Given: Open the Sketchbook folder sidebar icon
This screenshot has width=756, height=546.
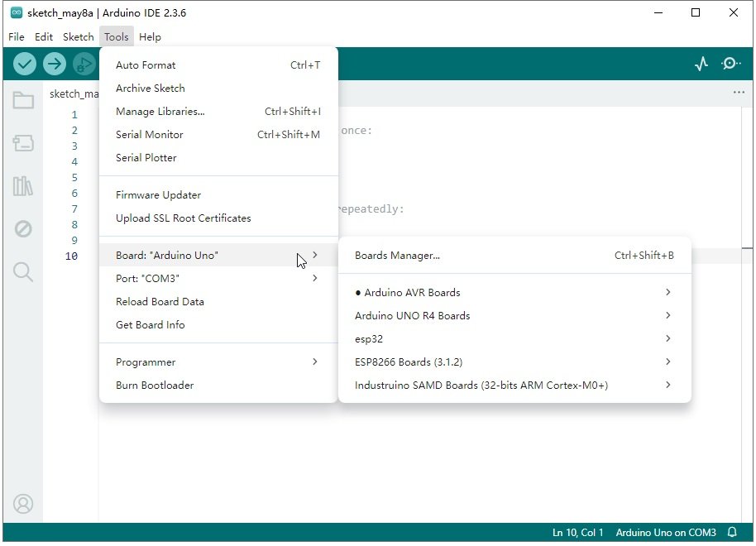Looking at the screenshot, I should 23,100.
